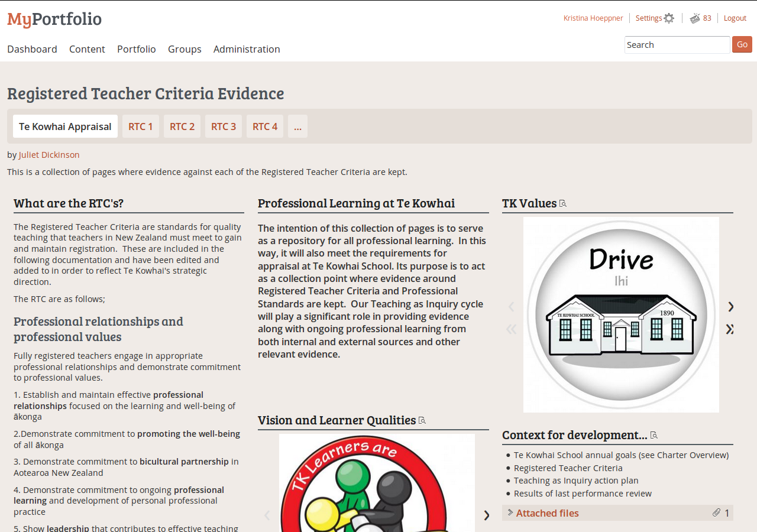Expand the Attached files section
The width and height of the screenshot is (757, 532).
pyautogui.click(x=617, y=513)
